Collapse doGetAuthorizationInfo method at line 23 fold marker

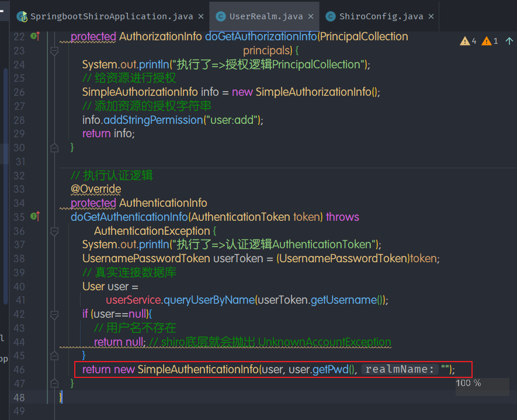[x=54, y=51]
